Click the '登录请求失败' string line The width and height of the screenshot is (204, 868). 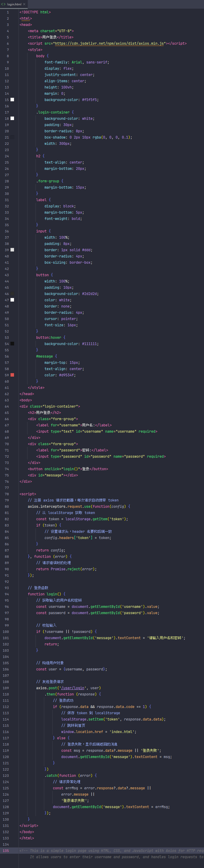click(x=75, y=800)
